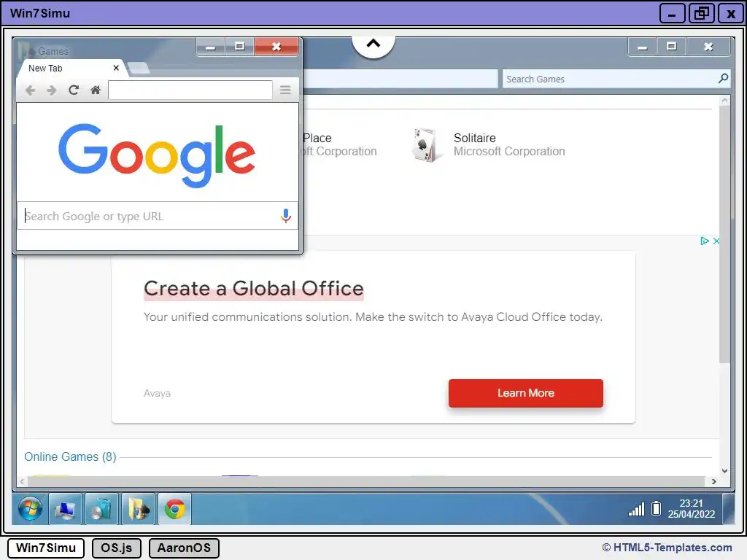Image resolution: width=747 pixels, height=560 pixels.
Task: Go back using Chrome's back arrow
Action: click(x=30, y=90)
